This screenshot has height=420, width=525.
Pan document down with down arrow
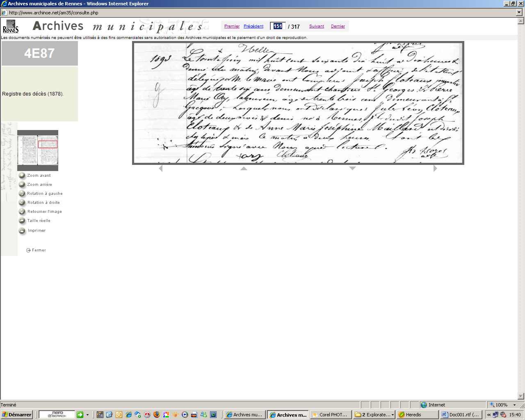352,168
